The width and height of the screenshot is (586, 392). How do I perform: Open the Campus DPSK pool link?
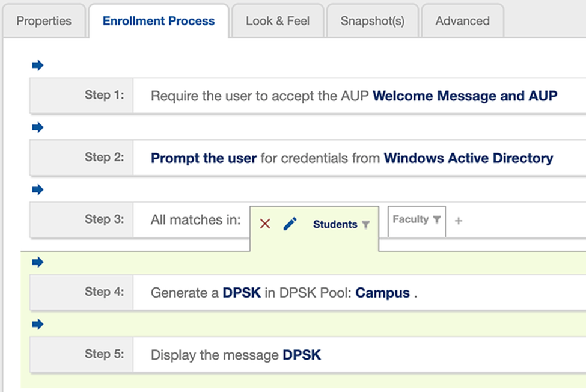pos(382,293)
